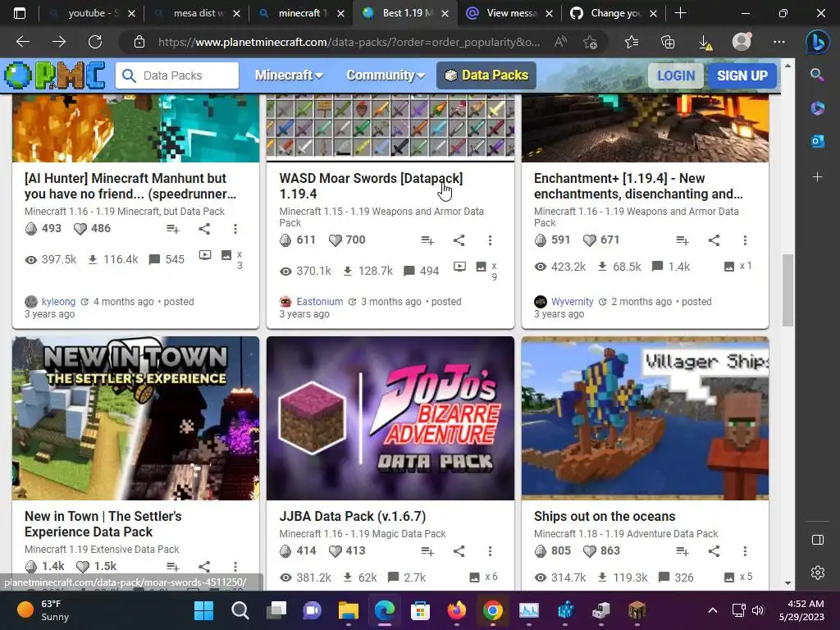
Task: Open the JoJo's Bizarre Adventure thumbnail
Action: [x=390, y=418]
